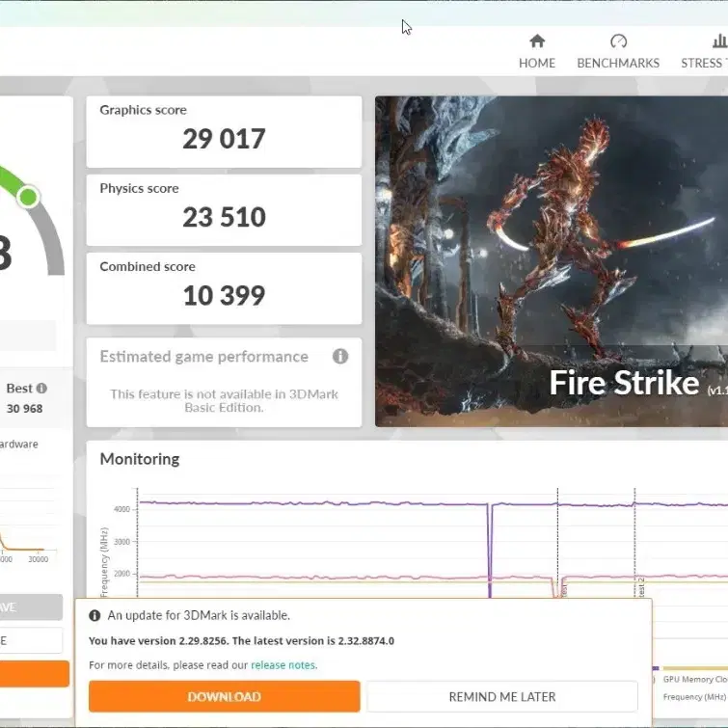Click the Monitoring section heading
Viewport: 728px width, 728px height.
pyautogui.click(x=140, y=459)
